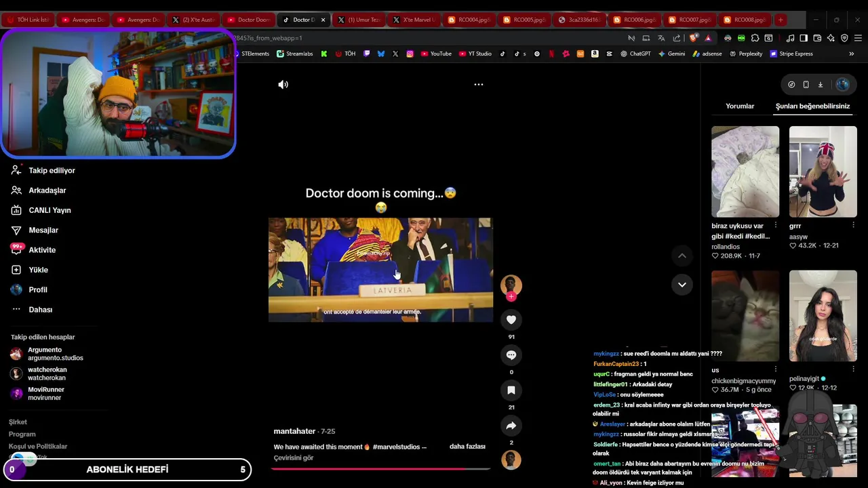
Task: Open the download icon in top right
Action: coord(820,85)
